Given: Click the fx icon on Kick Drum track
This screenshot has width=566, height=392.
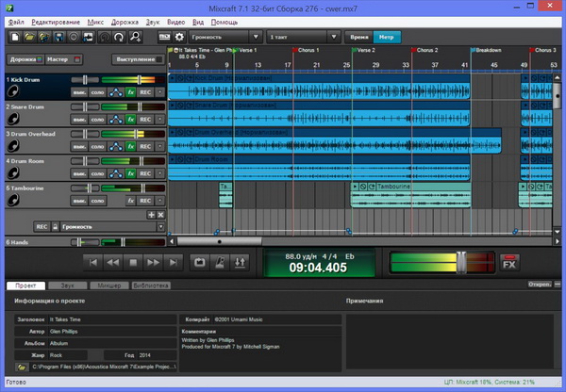Looking at the screenshot, I should click(x=129, y=93).
